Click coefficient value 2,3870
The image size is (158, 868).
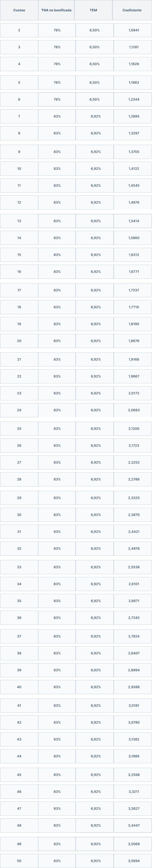(134, 515)
